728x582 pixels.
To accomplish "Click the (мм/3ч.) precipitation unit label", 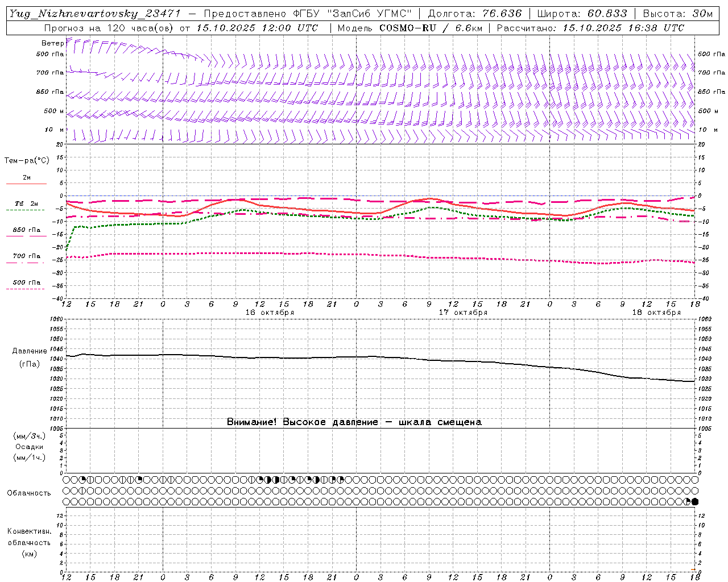I will [x=29, y=436].
